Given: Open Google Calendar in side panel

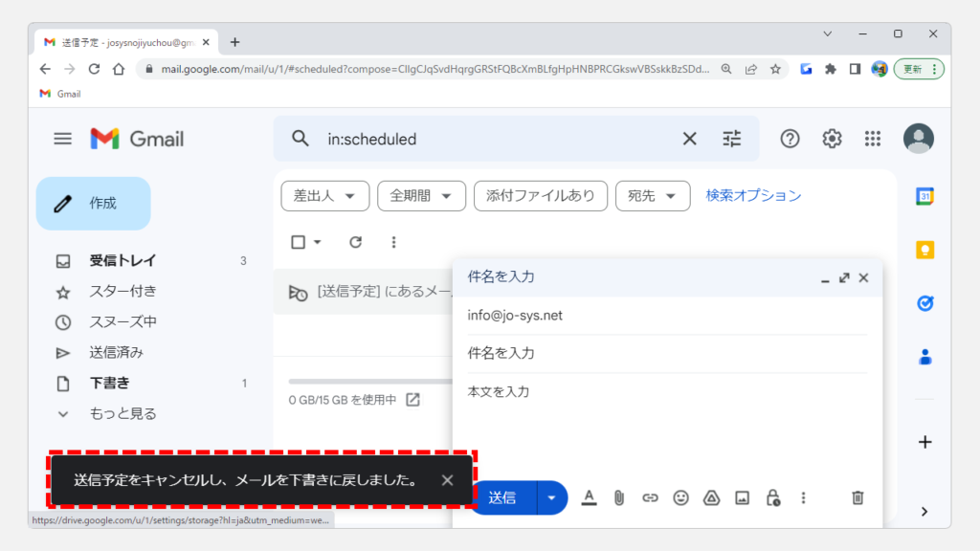Looking at the screenshot, I should point(924,197).
